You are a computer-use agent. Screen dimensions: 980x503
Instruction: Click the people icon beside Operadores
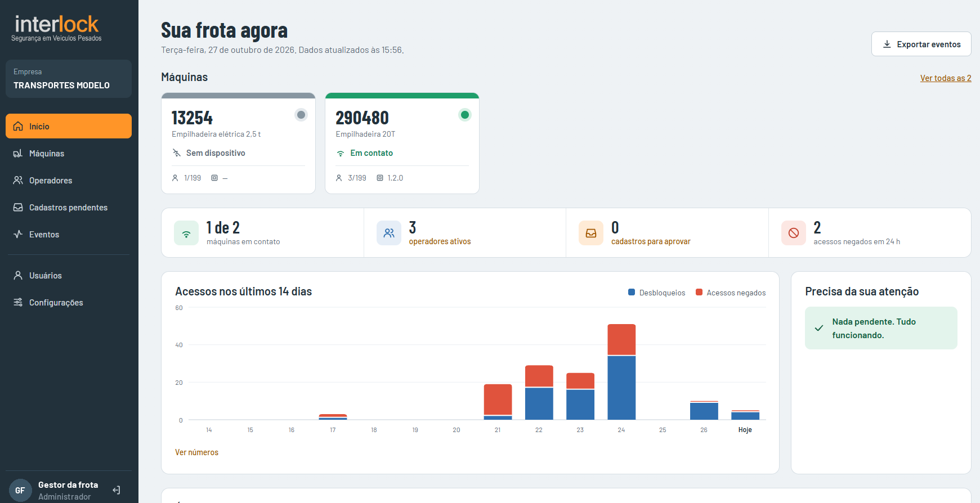[x=18, y=180]
